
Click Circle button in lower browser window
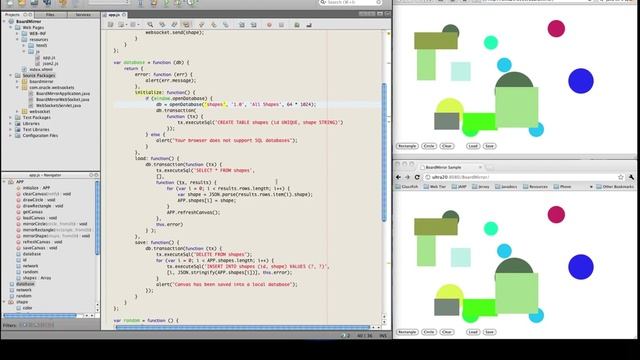(429, 332)
